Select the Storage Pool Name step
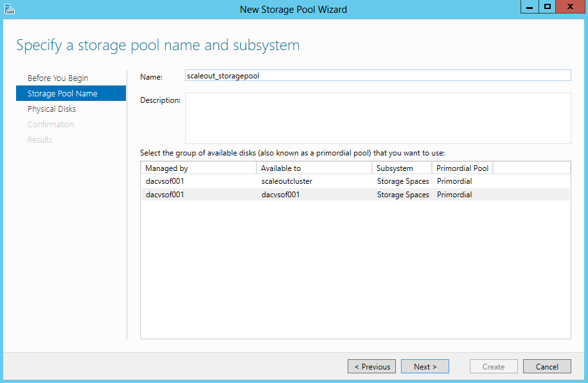Screen dimensions: 588x383 point(71,93)
